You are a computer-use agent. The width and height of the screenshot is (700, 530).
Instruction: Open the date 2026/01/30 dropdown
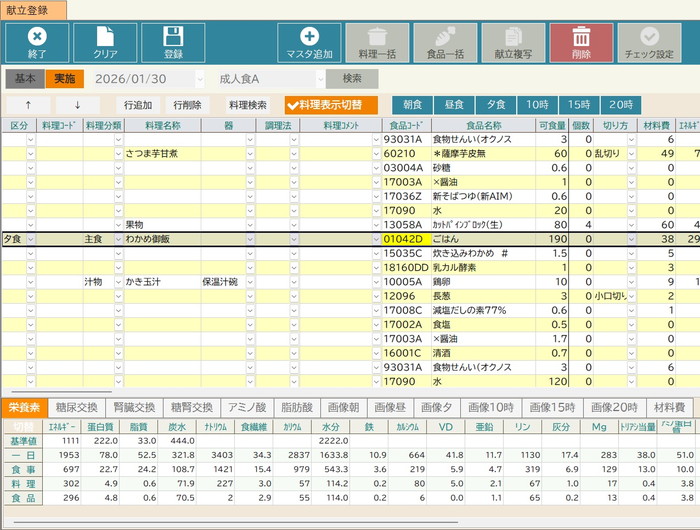(200, 79)
